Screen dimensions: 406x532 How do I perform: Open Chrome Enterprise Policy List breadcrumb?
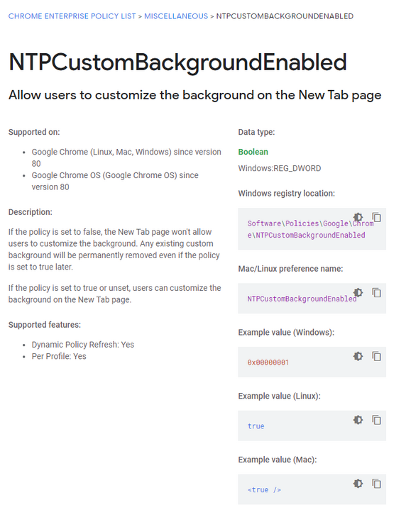(72, 16)
